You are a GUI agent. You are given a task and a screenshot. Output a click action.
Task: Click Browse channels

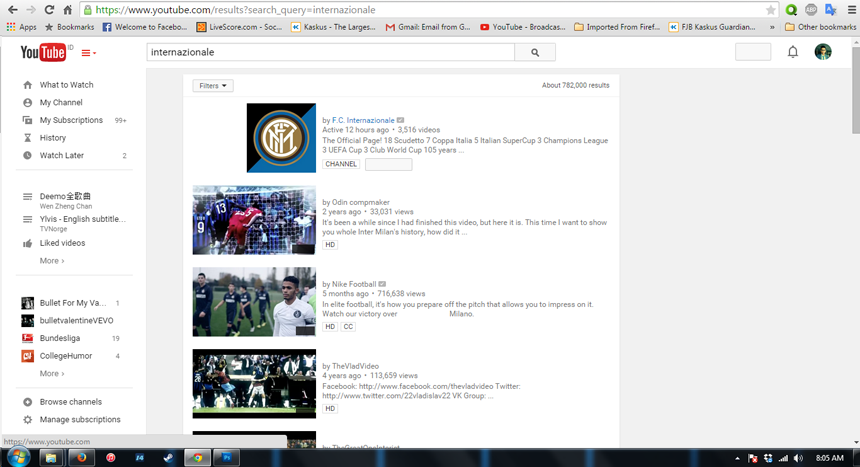pyautogui.click(x=70, y=402)
